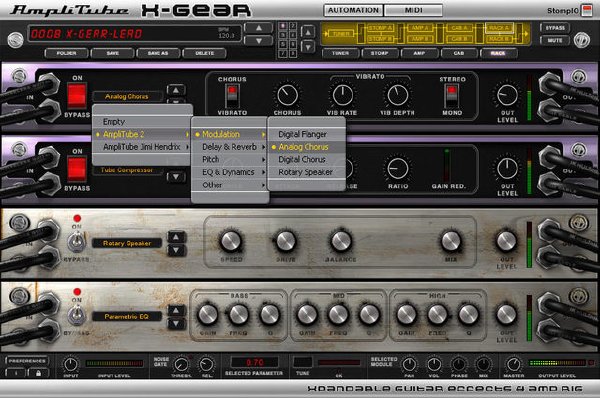Select the CAB A block in the signal chain
This screenshot has height=398, width=600.
(459, 28)
